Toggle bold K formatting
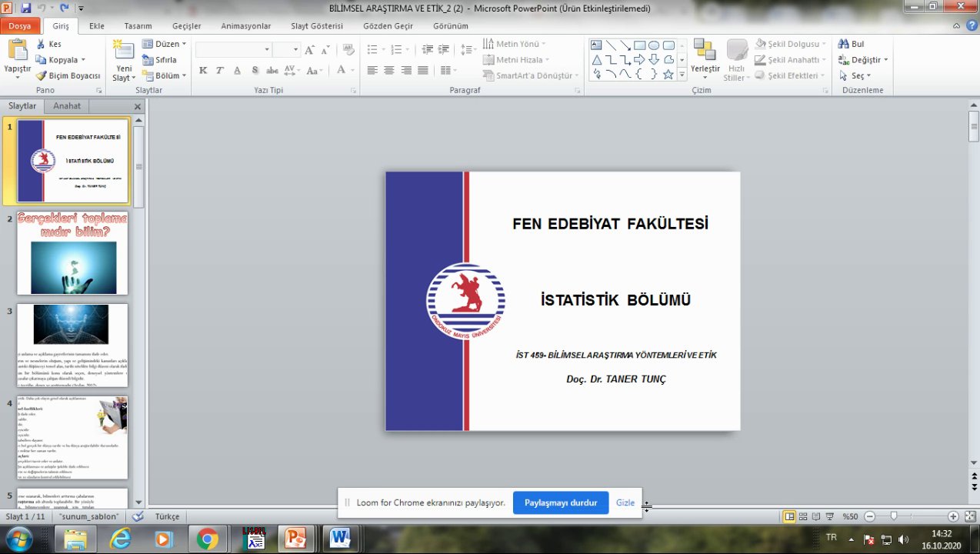Screen dimensions: 980x554 (203, 70)
